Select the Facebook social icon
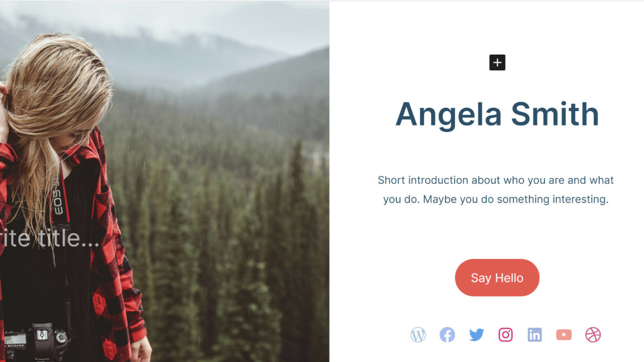This screenshot has height=362, width=644. coord(447,335)
